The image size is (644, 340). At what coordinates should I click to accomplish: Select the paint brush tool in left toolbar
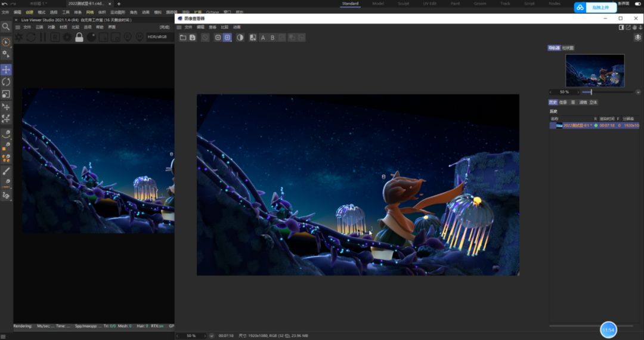6,171
